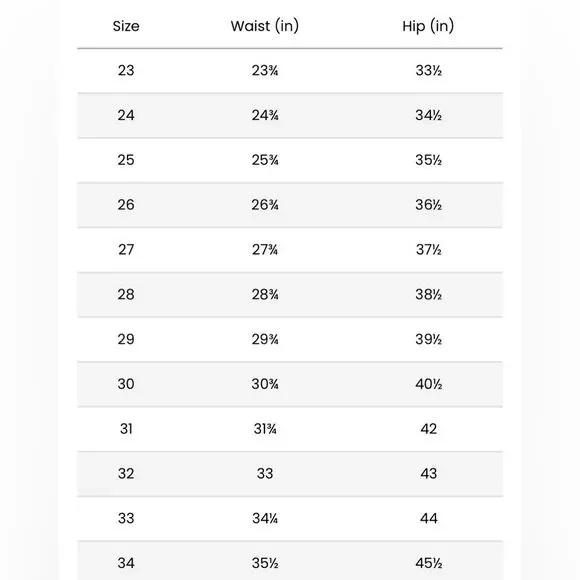Select size 29 in the Size column
580x580 pixels.
(126, 339)
